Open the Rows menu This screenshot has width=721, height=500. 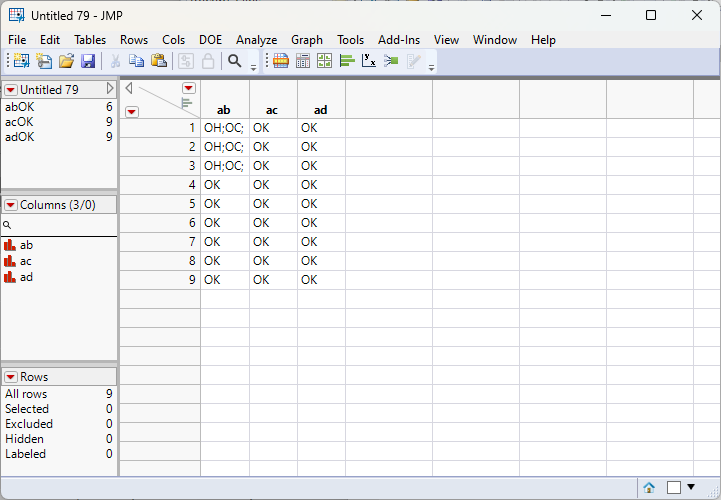tap(134, 40)
